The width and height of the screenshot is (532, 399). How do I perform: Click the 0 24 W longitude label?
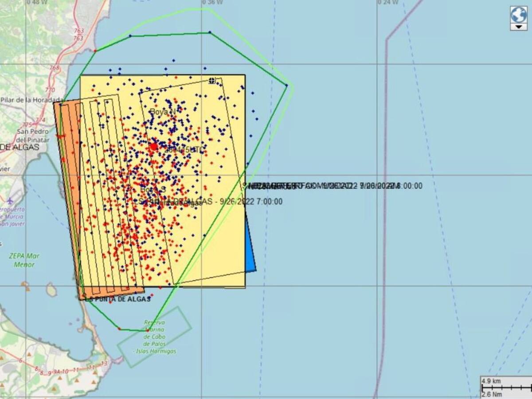tap(388, 2)
